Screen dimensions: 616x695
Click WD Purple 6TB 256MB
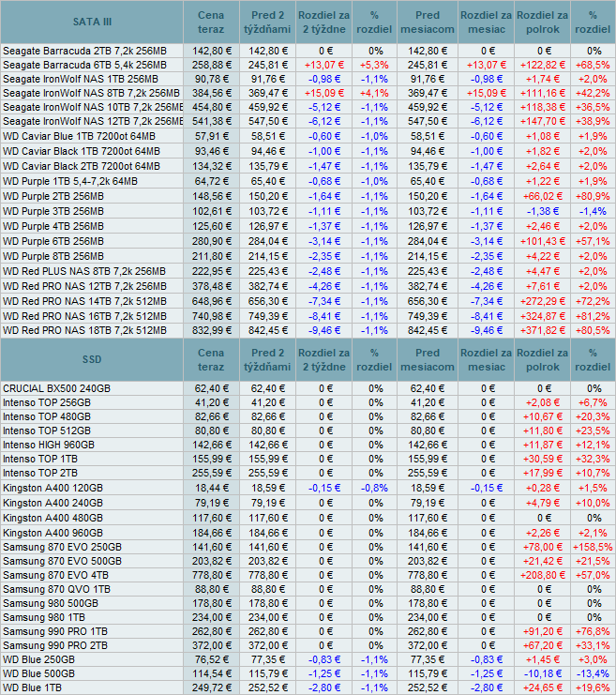pyautogui.click(x=53, y=242)
